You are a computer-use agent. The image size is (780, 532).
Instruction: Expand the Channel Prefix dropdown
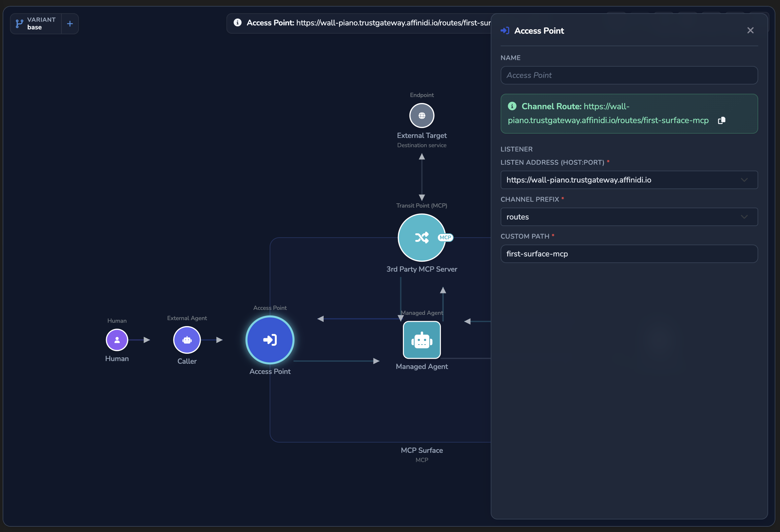click(629, 217)
